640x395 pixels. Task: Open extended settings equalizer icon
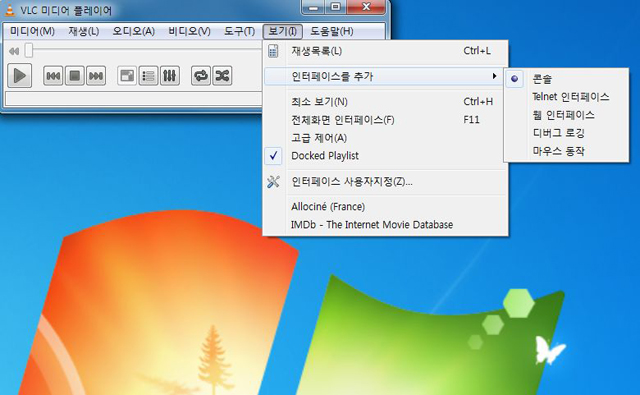click(169, 76)
